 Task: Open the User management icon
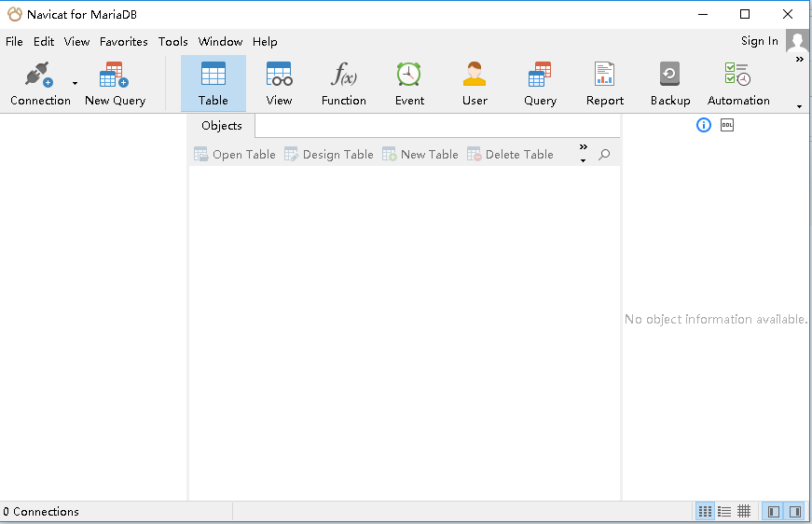pyautogui.click(x=475, y=84)
